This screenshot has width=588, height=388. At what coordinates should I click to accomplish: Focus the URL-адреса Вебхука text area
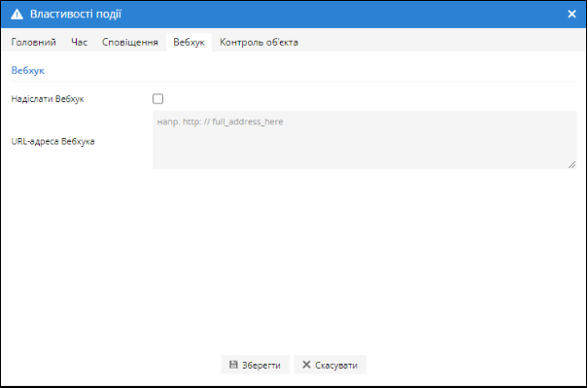click(364, 140)
